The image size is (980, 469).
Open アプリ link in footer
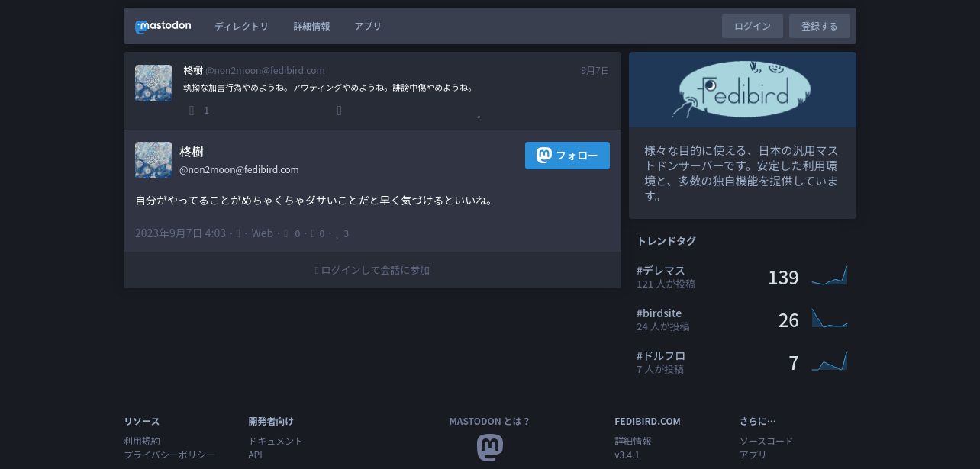point(753,455)
